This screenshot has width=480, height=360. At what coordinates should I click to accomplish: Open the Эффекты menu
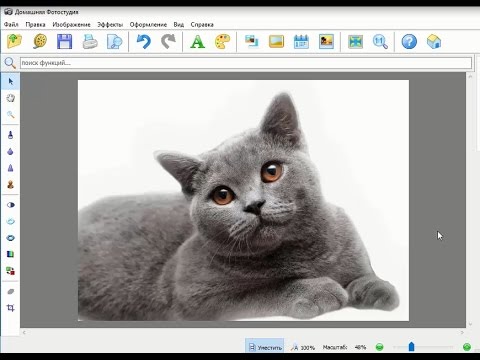coord(110,25)
